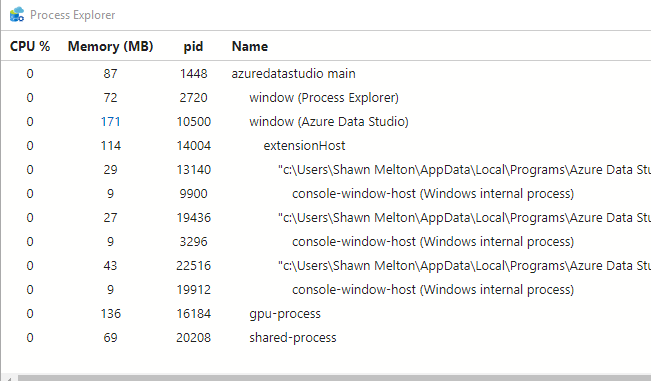The image size is (651, 381).
Task: Click pid value 1448
Action: [193, 74]
